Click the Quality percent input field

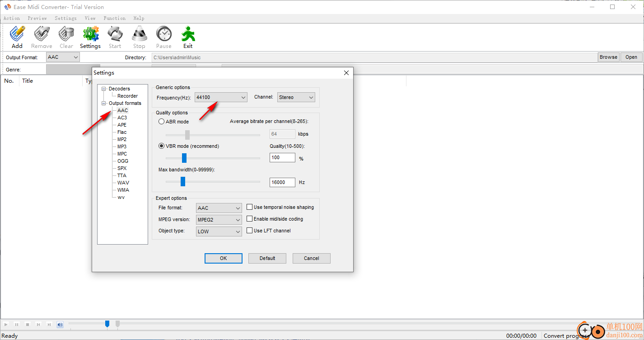click(x=282, y=158)
